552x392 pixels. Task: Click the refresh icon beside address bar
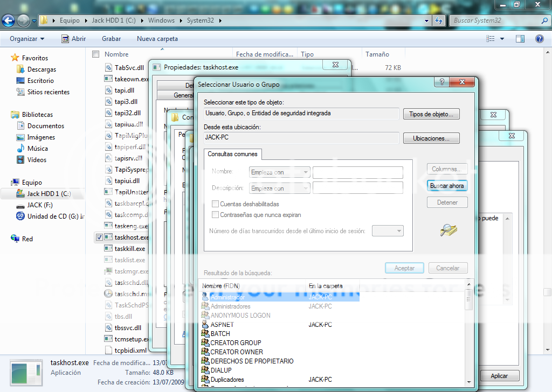(x=439, y=20)
